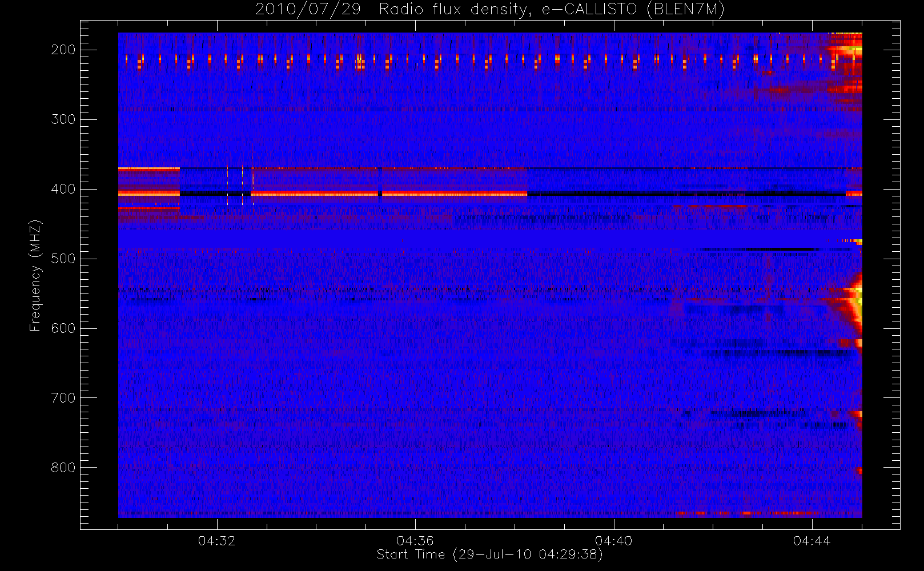
Task: Click the 600 frequency tick label
Action: coord(63,328)
